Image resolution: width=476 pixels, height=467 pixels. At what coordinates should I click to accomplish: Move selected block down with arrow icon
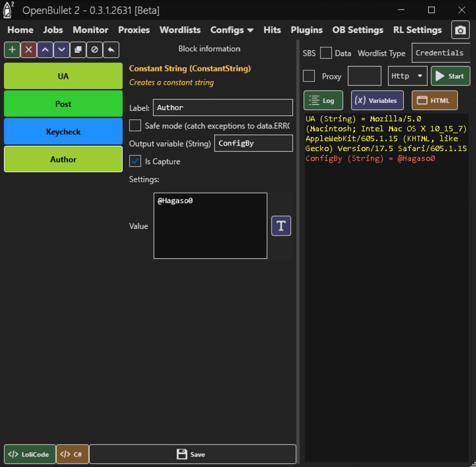point(61,50)
